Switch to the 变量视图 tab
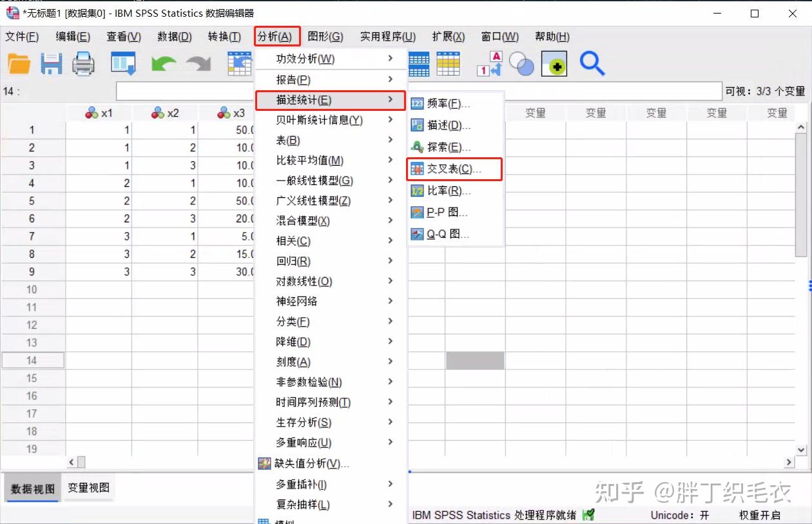This screenshot has height=524, width=812. 88,489
